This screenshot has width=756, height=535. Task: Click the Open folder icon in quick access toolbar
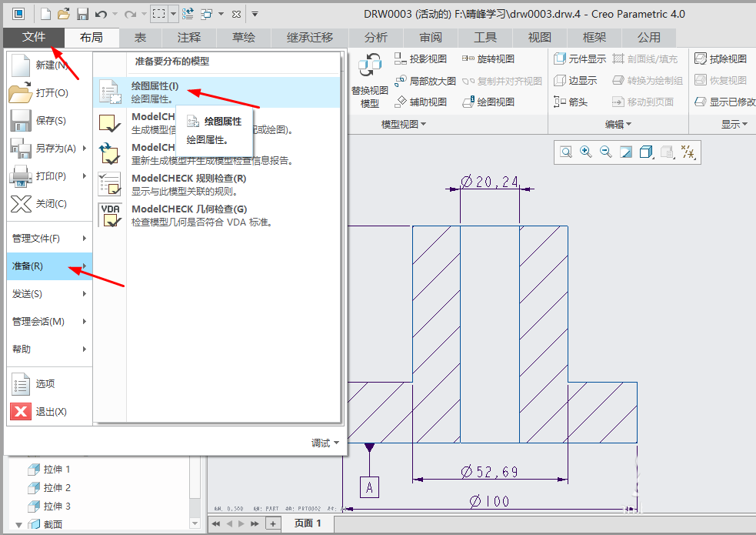(64, 14)
